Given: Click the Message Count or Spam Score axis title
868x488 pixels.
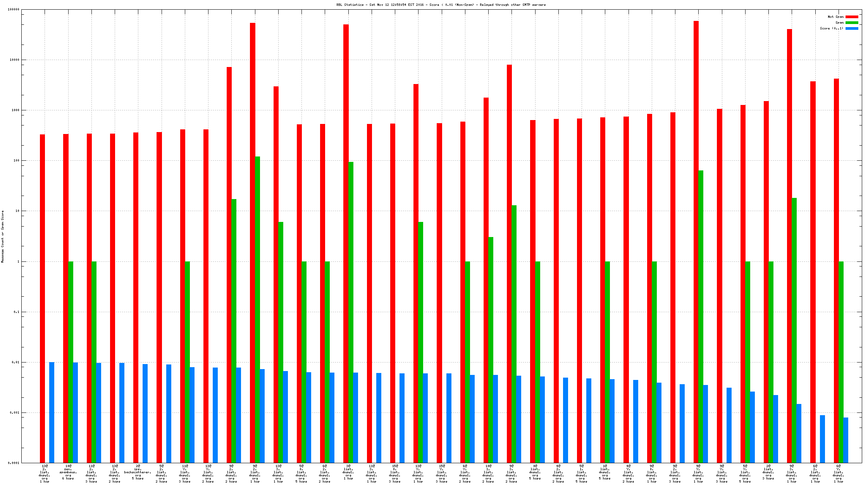Looking at the screenshot, I should pos(2,236).
